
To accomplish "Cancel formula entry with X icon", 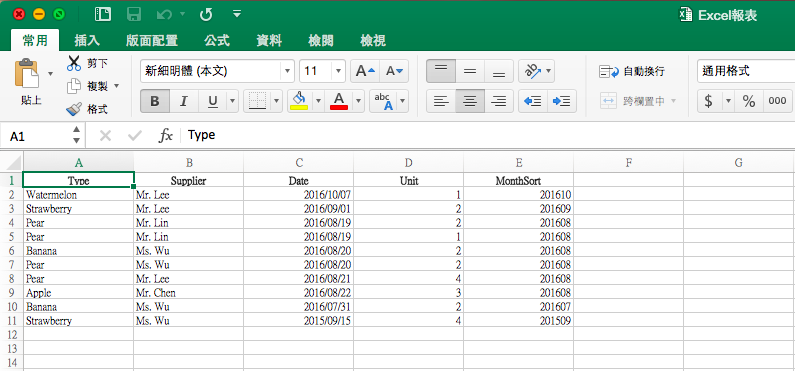I will 105,135.
